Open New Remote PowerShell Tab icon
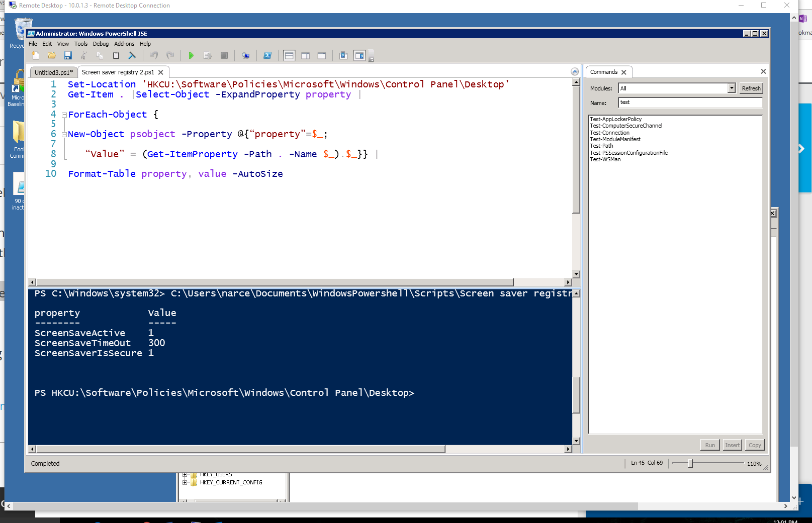Viewport: 812px width, 523px height. point(245,56)
